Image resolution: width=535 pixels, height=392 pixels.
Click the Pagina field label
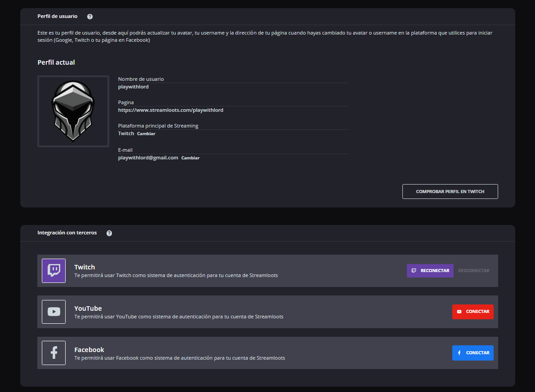tap(126, 102)
